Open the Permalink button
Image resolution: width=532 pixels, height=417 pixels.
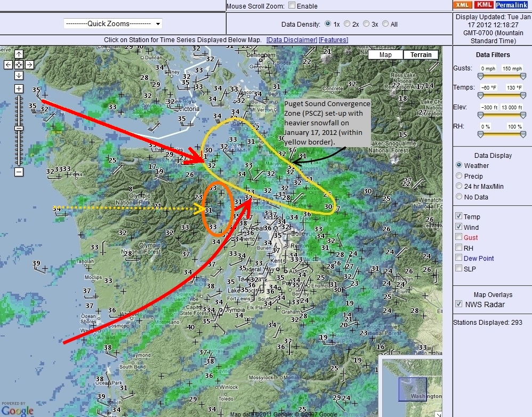point(512,5)
